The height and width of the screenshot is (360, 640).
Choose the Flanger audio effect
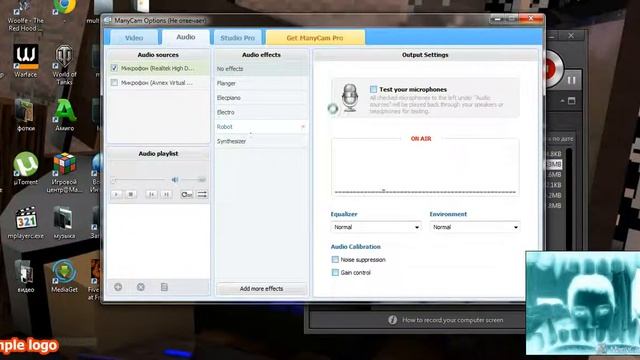[x=261, y=83]
